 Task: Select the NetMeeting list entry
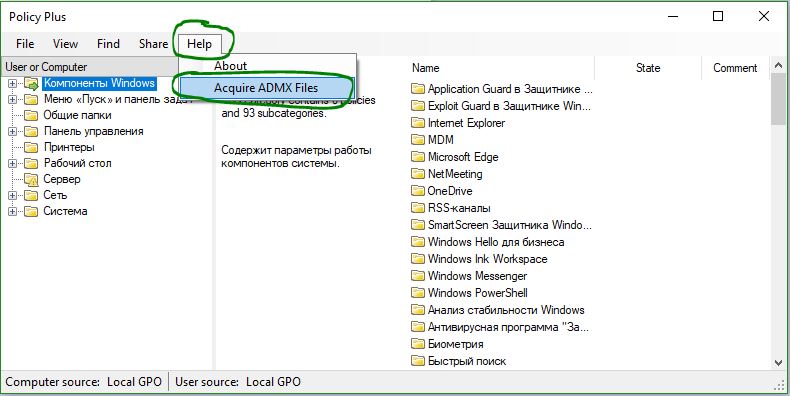click(x=455, y=174)
